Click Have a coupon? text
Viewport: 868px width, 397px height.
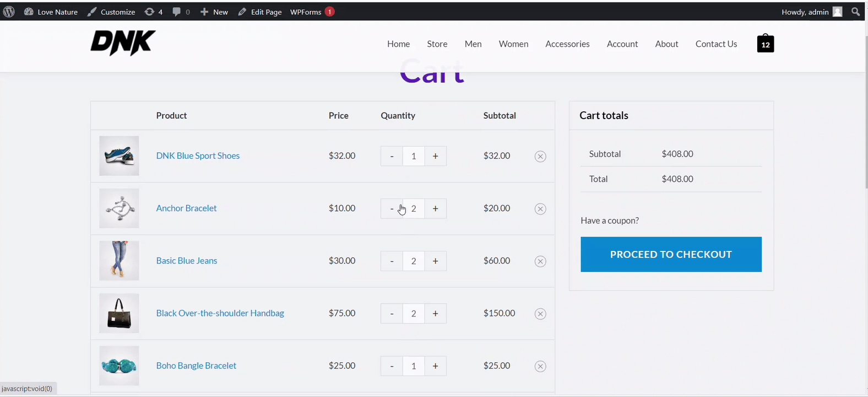pos(610,220)
